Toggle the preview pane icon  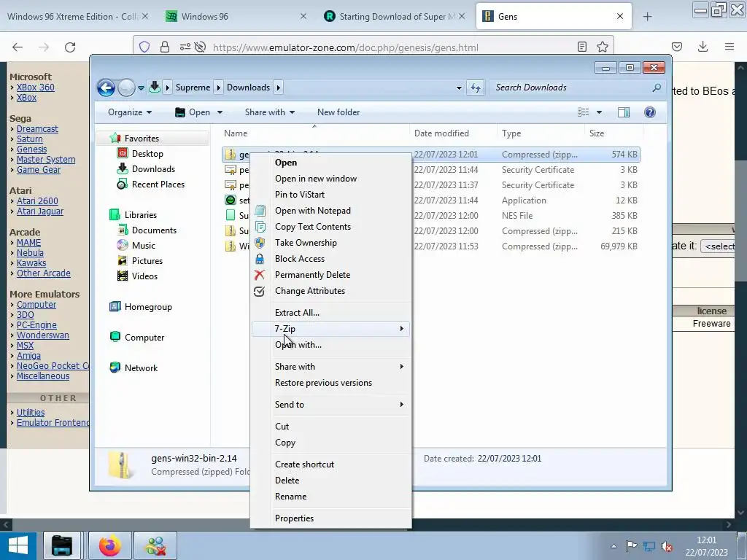pos(623,112)
